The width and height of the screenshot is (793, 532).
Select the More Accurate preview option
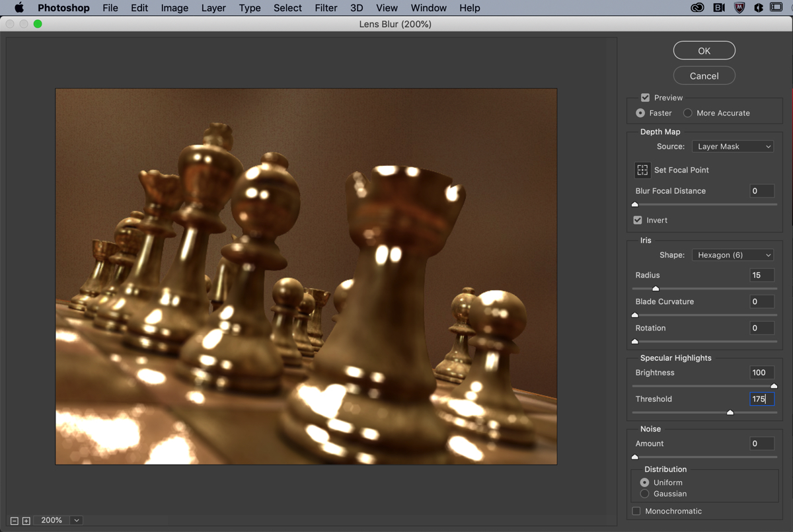pos(688,113)
